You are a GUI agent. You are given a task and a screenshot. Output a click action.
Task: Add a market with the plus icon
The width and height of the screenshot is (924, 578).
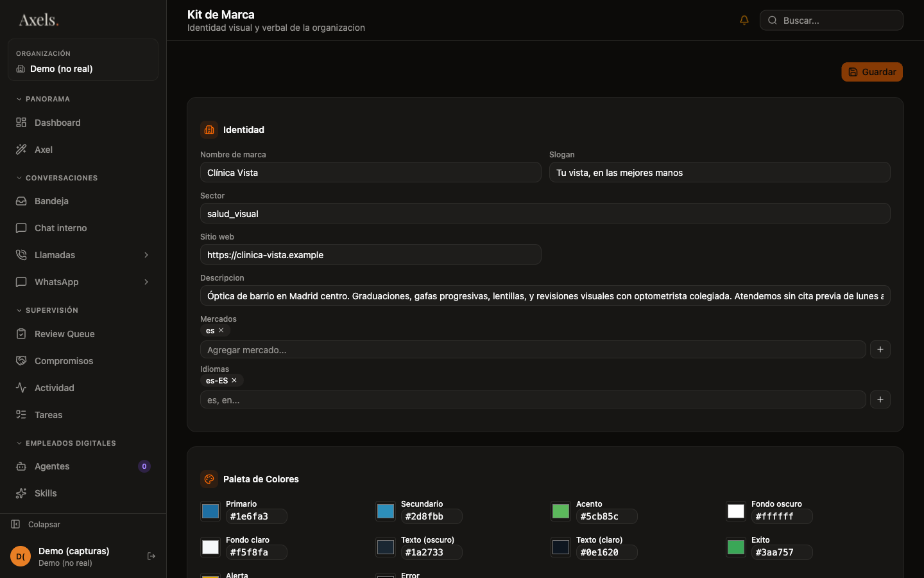[x=880, y=349]
